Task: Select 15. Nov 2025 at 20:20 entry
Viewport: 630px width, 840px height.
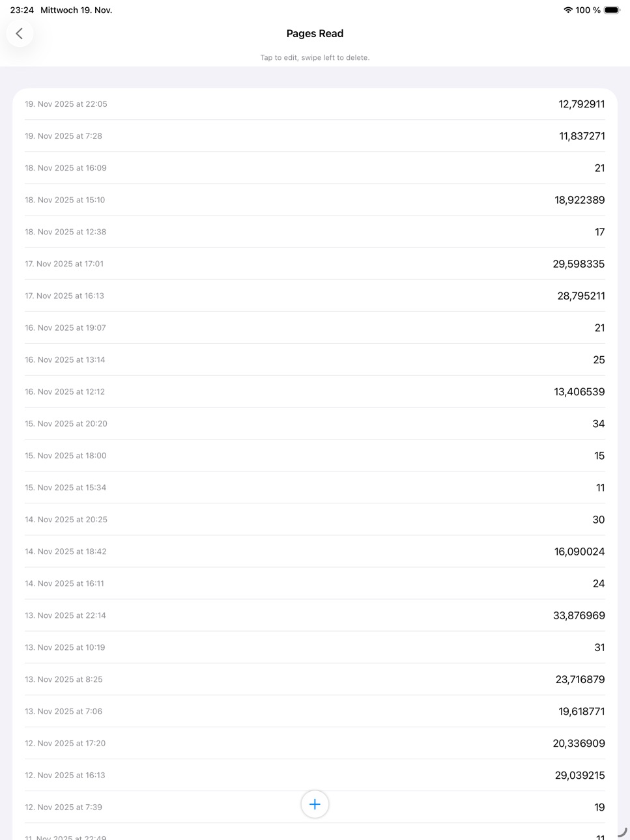Action: pyautogui.click(x=315, y=423)
